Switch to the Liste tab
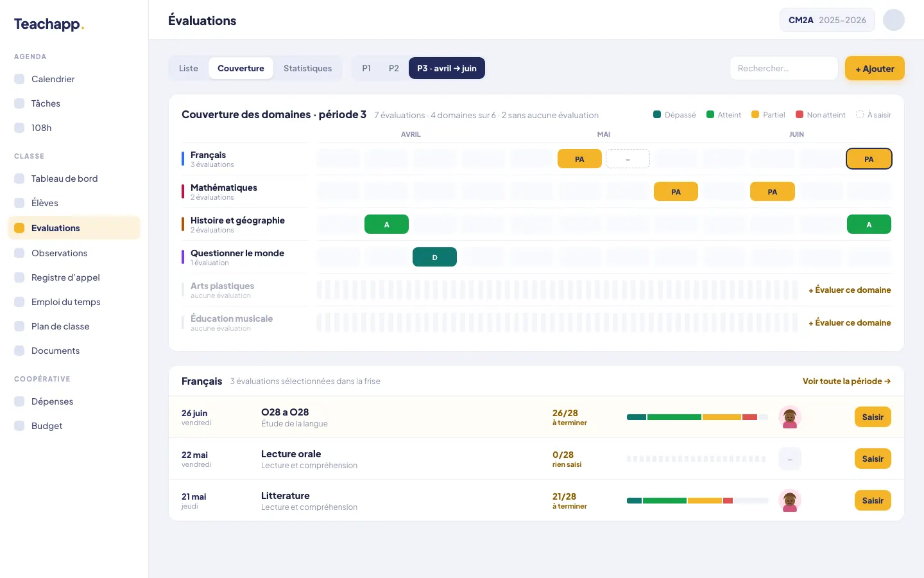The width and height of the screenshot is (924, 578). 189,68
